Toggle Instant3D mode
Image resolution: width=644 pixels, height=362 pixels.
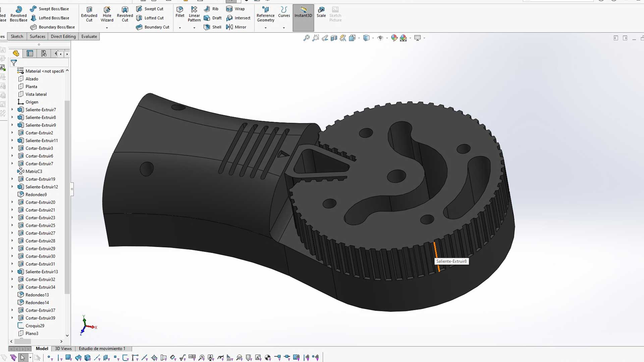point(303,18)
